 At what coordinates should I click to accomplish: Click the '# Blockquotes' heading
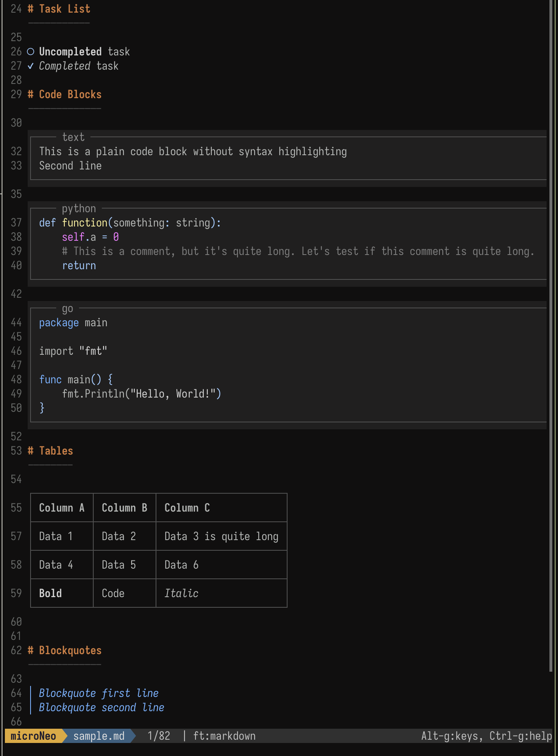pyautogui.click(x=64, y=651)
